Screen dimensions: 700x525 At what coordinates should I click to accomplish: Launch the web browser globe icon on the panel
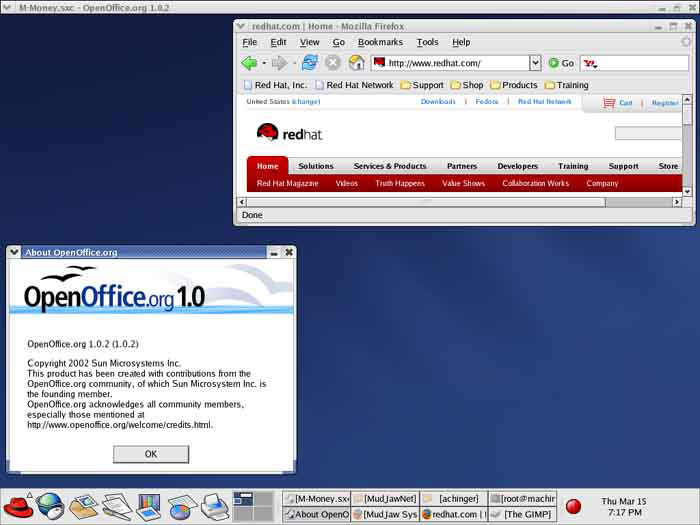click(x=50, y=506)
